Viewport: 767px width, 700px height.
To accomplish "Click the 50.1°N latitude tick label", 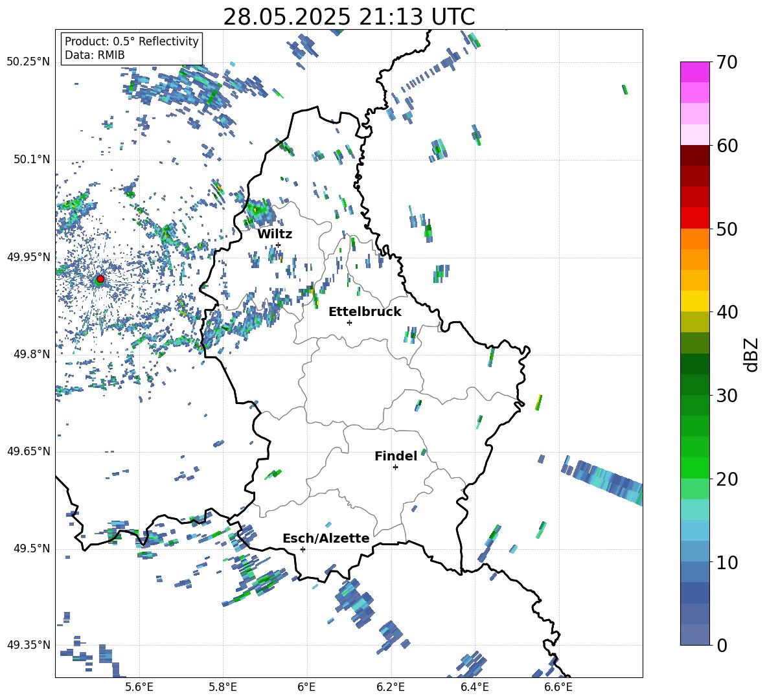I will tap(32, 159).
